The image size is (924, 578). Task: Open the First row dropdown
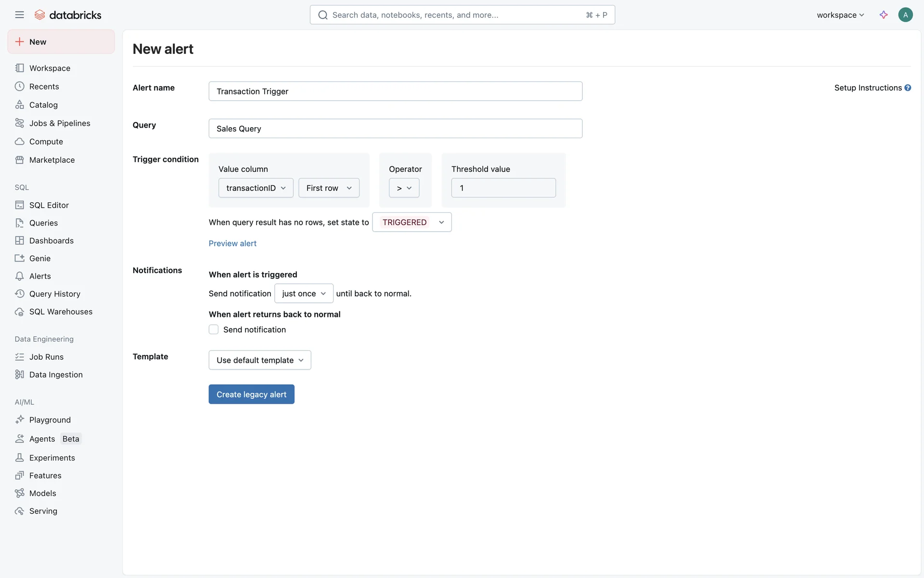pyautogui.click(x=329, y=188)
